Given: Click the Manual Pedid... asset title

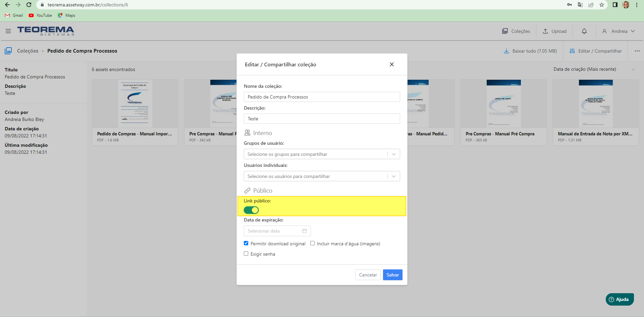Looking at the screenshot, I should click(x=427, y=134).
